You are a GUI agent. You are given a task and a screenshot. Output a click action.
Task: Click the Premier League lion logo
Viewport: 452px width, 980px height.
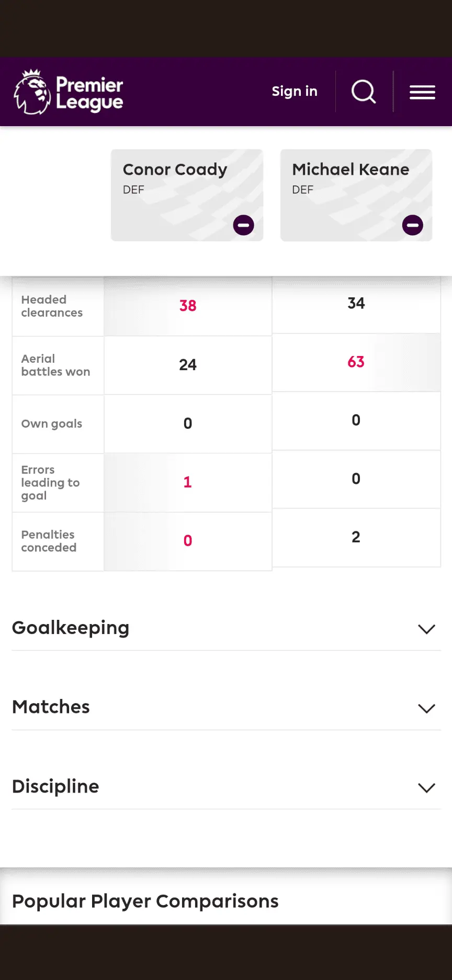coord(32,92)
